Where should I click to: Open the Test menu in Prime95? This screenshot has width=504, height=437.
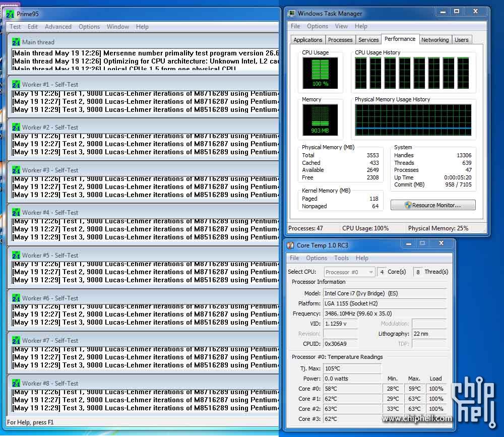pyautogui.click(x=15, y=27)
